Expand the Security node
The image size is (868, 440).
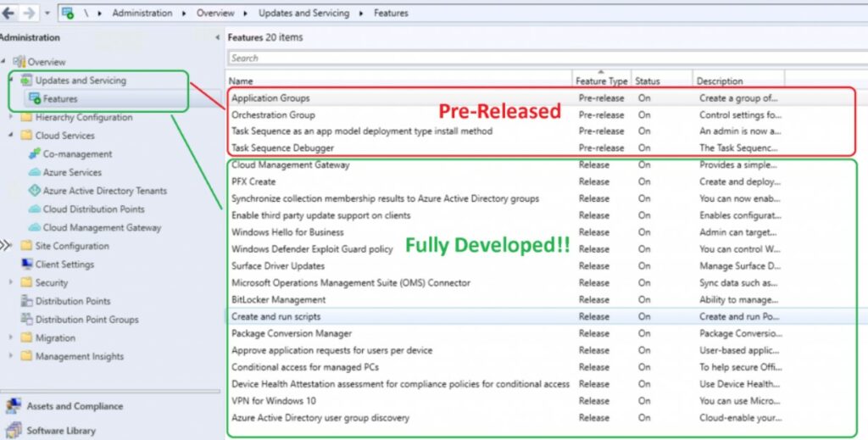point(10,282)
